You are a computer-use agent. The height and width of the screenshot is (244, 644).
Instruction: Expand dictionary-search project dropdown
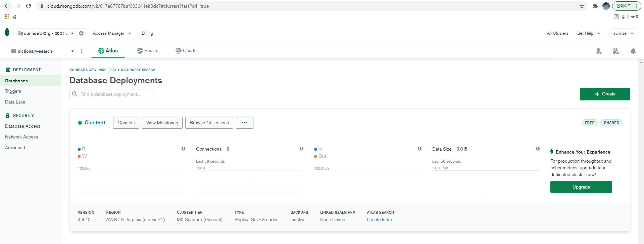coord(42,51)
